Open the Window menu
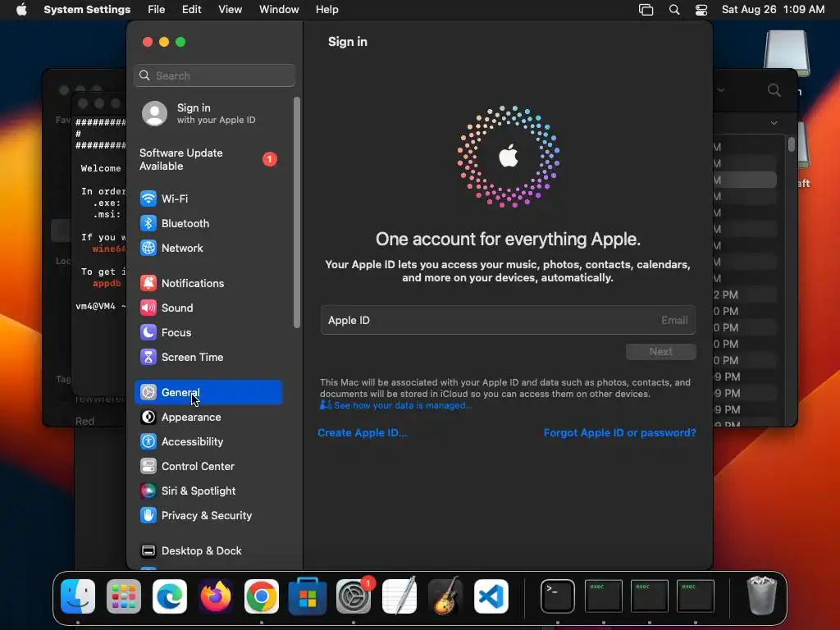This screenshot has width=840, height=630. tap(279, 10)
